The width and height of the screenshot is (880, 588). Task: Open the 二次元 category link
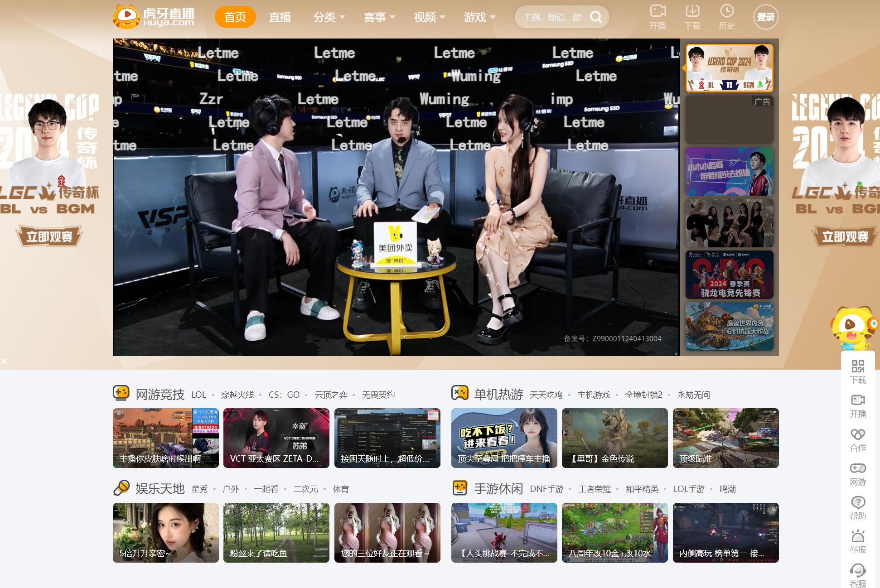pyautogui.click(x=305, y=489)
